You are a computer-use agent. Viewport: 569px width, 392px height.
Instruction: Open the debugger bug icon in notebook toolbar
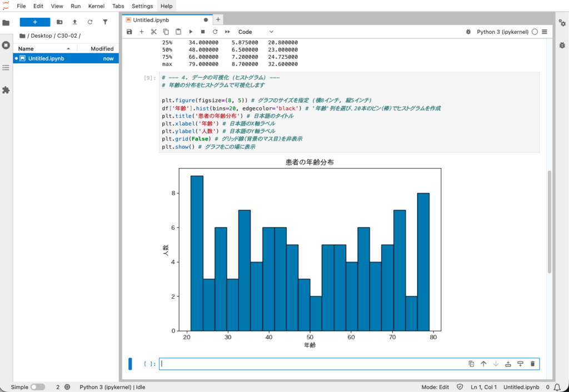pyautogui.click(x=468, y=32)
